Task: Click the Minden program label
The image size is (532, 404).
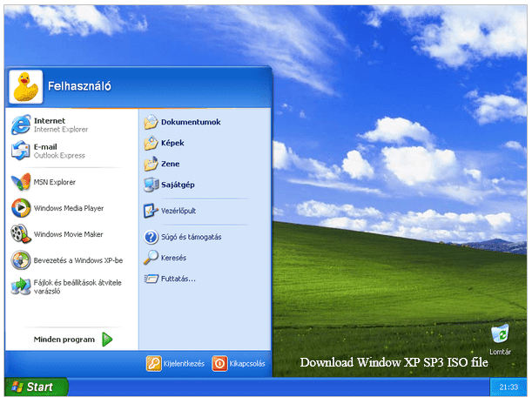Action: pyautogui.click(x=64, y=340)
